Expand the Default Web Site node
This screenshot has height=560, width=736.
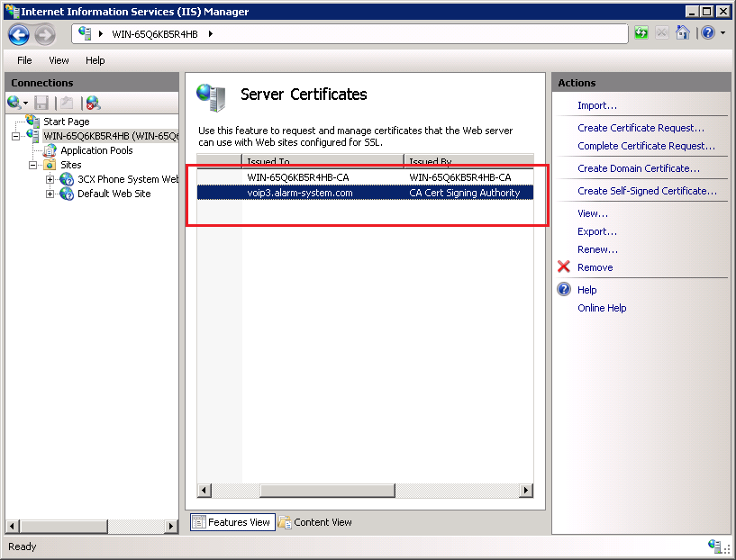(50, 194)
